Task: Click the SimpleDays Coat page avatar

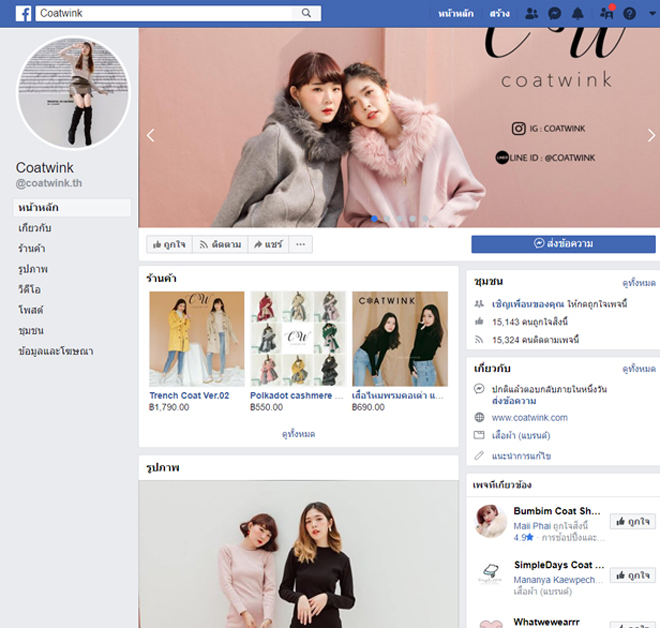Action: click(x=491, y=574)
